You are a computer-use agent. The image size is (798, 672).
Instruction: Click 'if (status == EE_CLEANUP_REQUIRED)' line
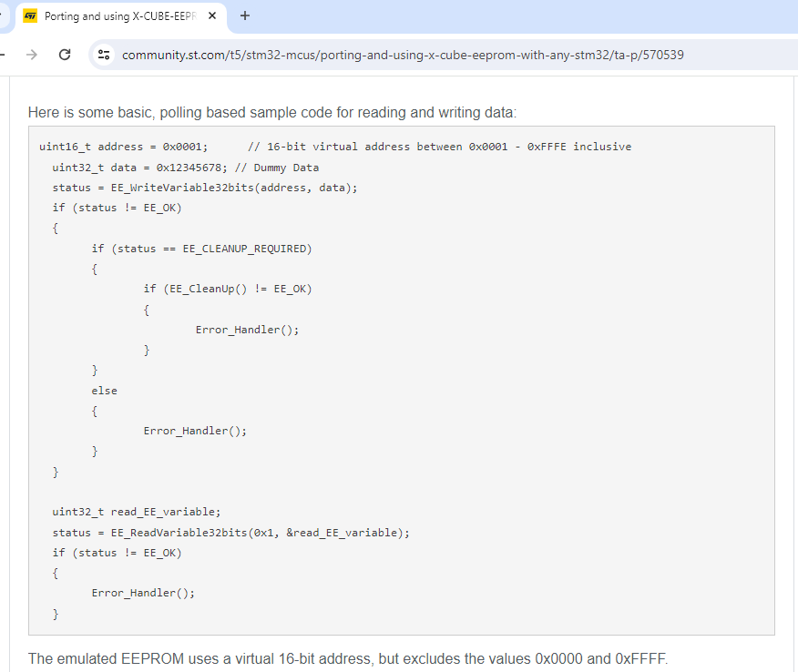201,249
